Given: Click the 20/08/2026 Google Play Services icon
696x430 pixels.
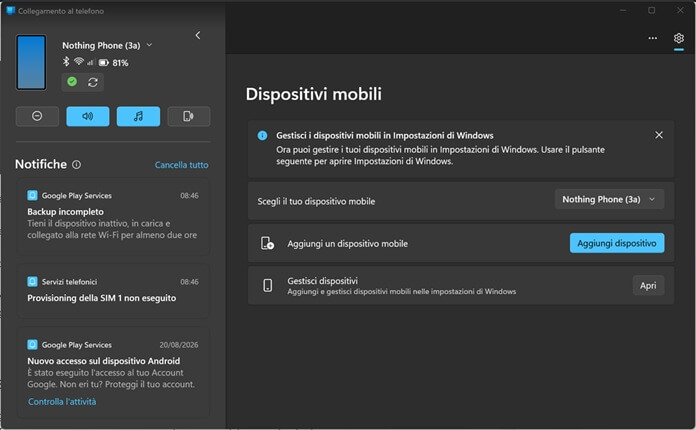Looking at the screenshot, I should click(32, 344).
